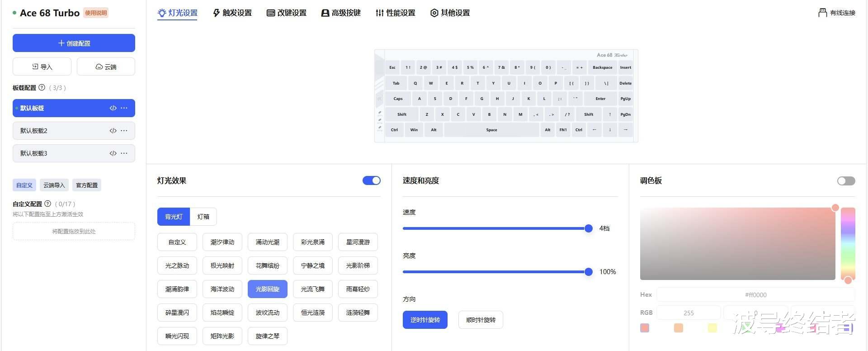This screenshot has height=351, width=868.
Task: Click the FN1 key on keyboard preview
Action: coord(563,130)
